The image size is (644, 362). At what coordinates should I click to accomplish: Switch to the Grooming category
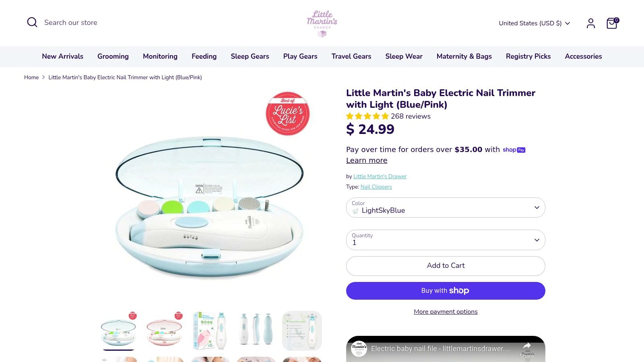(x=113, y=56)
